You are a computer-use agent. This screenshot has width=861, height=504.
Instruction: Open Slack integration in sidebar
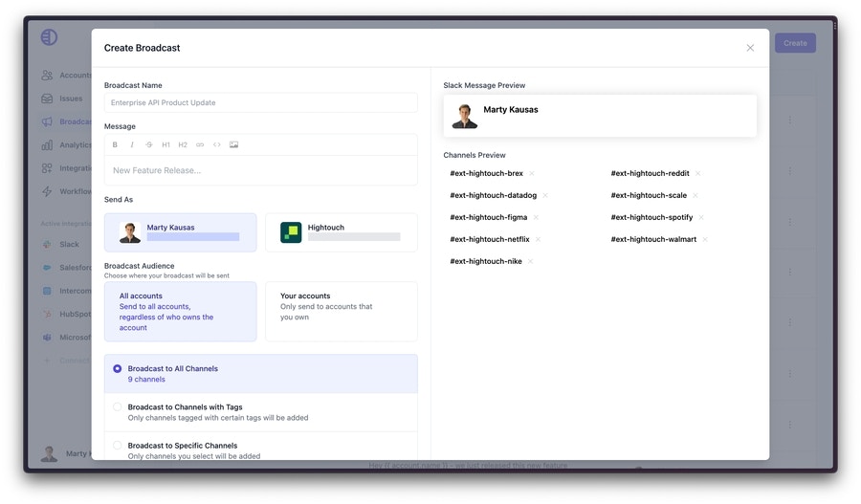tap(60, 244)
